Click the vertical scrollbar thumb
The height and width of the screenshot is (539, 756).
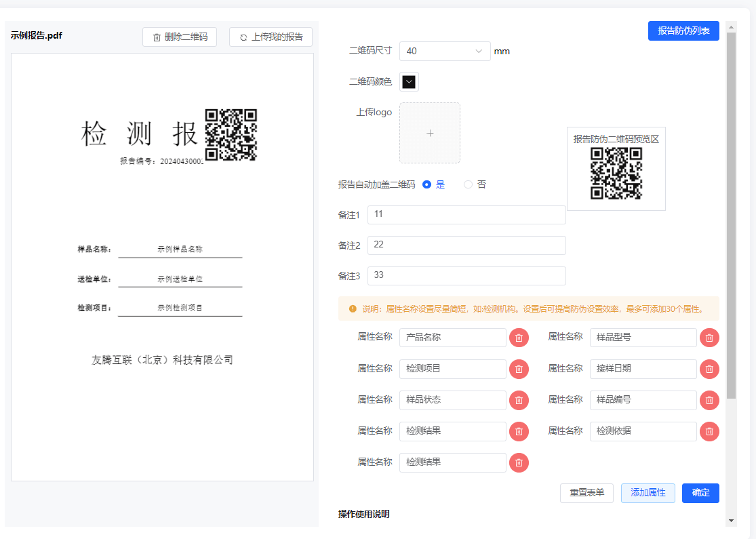click(x=731, y=216)
